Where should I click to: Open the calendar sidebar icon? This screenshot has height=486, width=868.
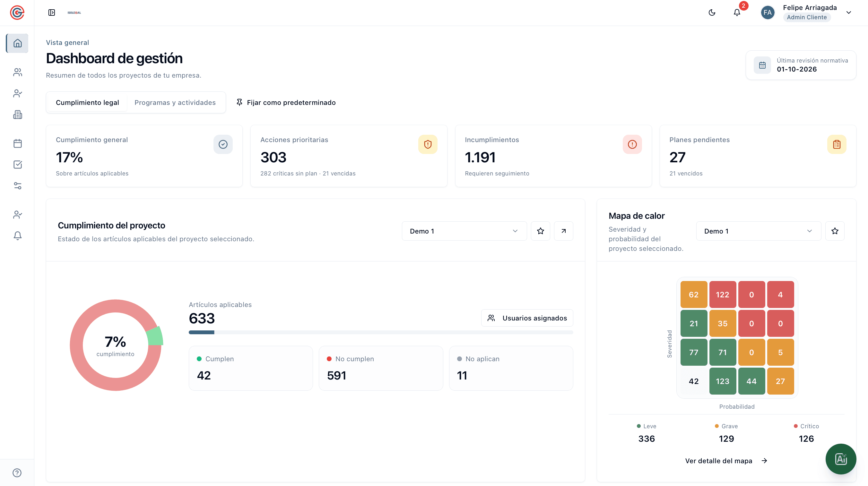18,143
